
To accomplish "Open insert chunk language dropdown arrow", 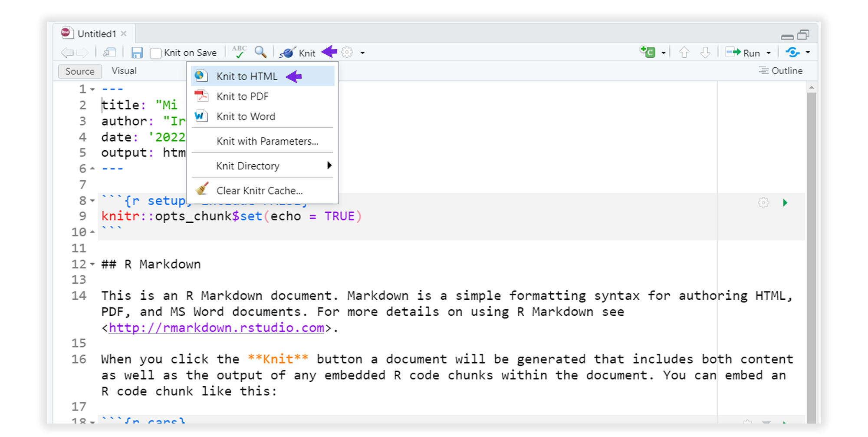I will (x=663, y=53).
